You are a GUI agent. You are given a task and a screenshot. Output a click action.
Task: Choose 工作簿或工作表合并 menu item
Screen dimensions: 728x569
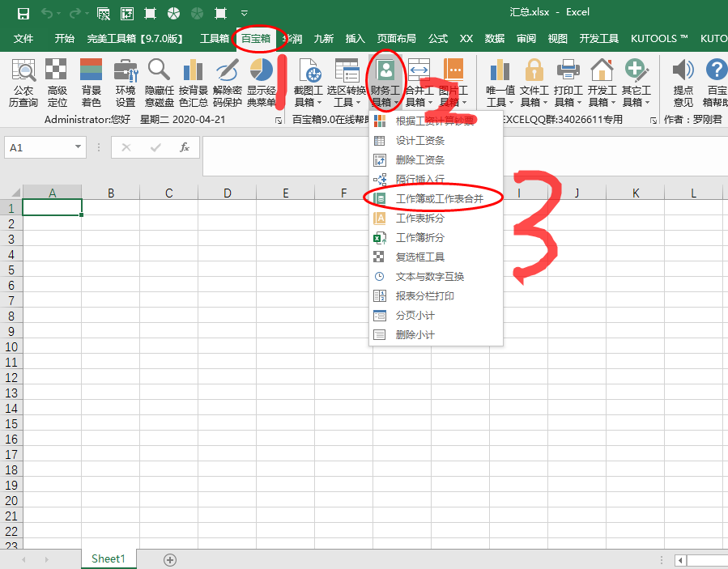click(x=436, y=198)
